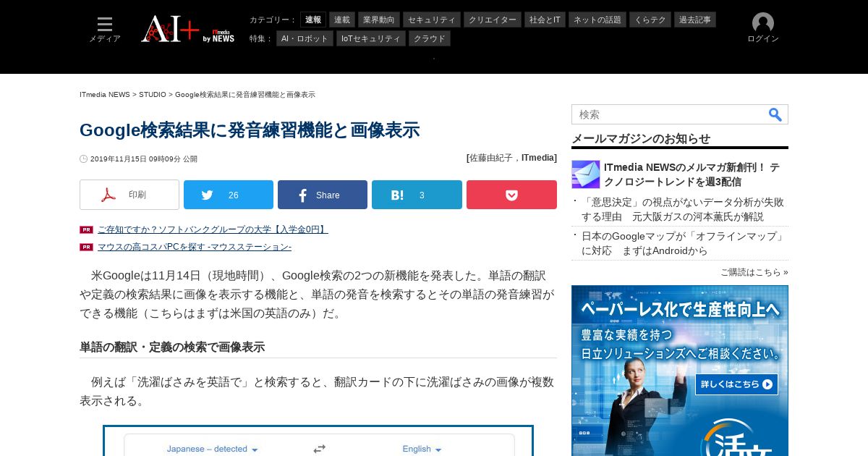Open the ソフトバンクグループの大学 PR link
Viewport: 868px width, 456px height.
(x=213, y=229)
